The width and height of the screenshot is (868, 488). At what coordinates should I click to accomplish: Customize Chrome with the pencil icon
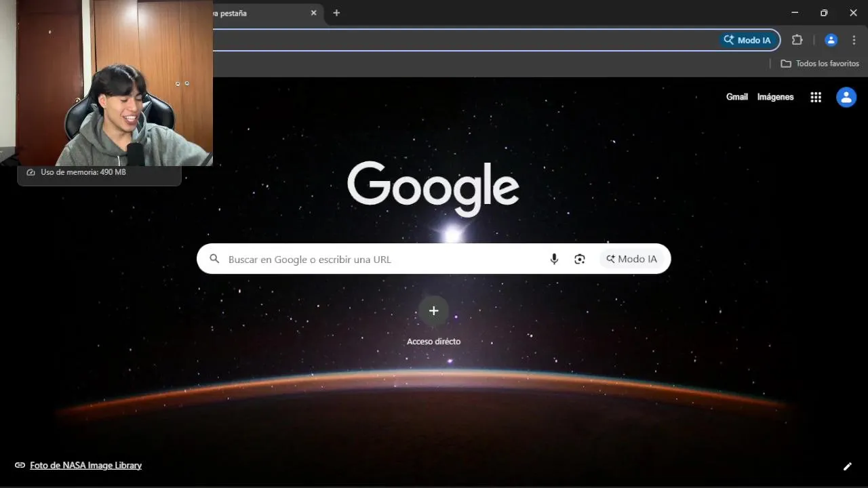coord(847,466)
